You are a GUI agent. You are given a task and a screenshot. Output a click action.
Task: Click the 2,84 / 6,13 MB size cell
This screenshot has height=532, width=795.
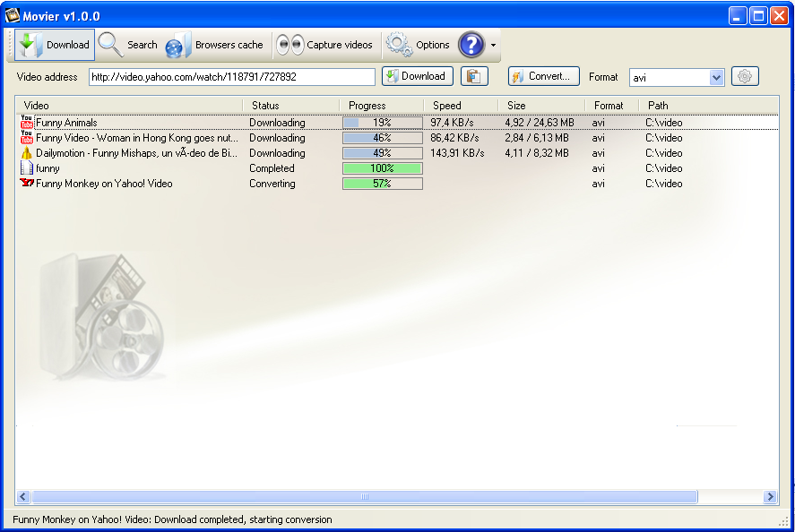point(537,138)
